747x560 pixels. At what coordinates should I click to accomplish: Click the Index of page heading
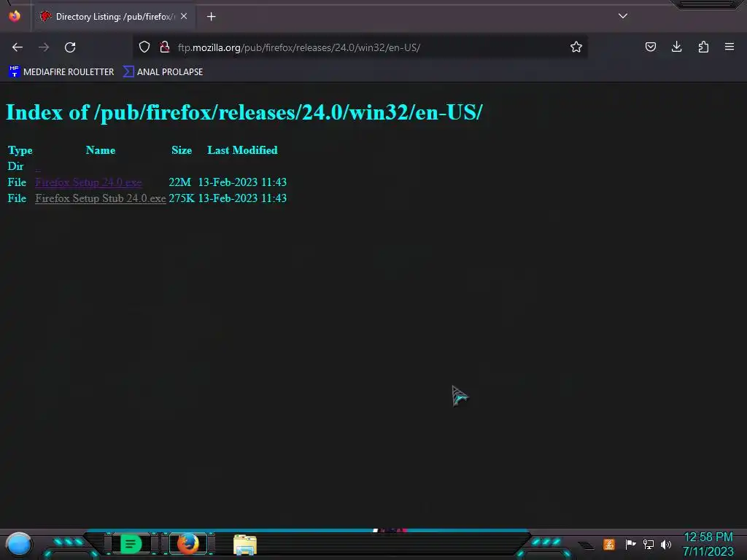click(244, 112)
